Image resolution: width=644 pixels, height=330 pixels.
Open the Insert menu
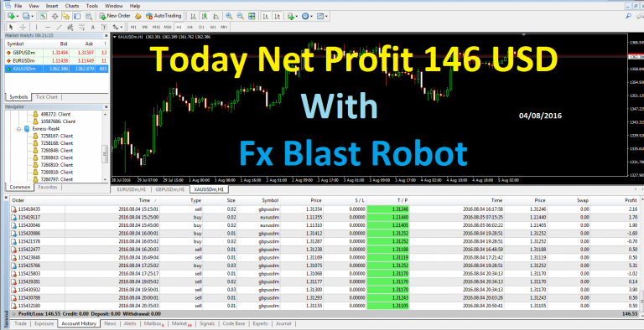pos(52,6)
